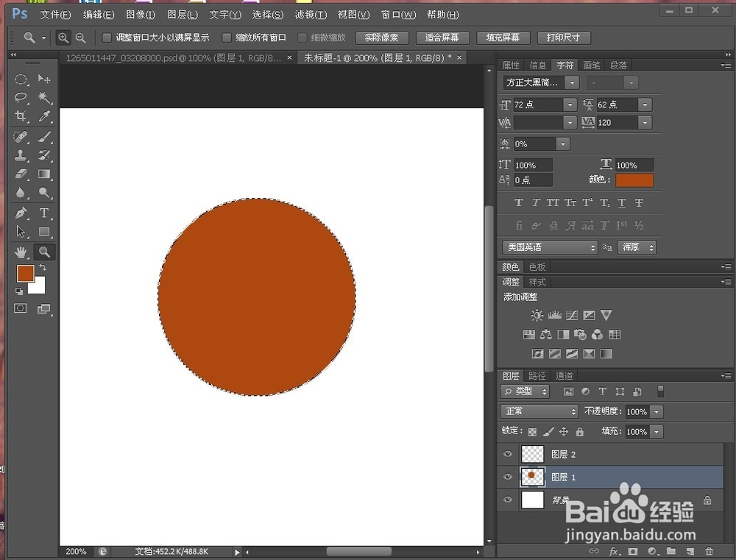Swap foreground and background colors
The width and height of the screenshot is (736, 560).
43,268
